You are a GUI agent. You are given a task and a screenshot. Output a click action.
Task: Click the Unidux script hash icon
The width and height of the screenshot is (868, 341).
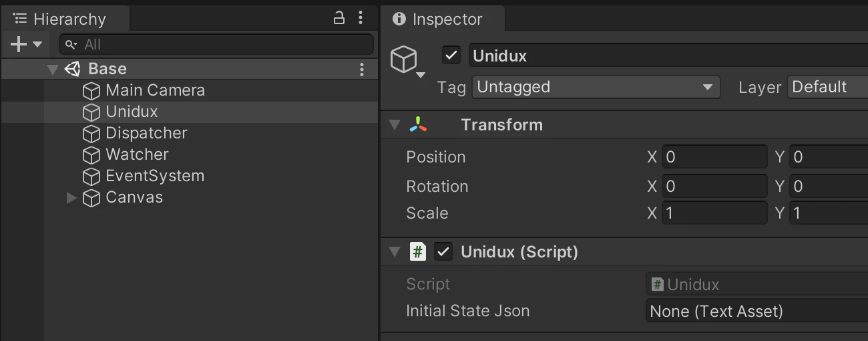[418, 252]
